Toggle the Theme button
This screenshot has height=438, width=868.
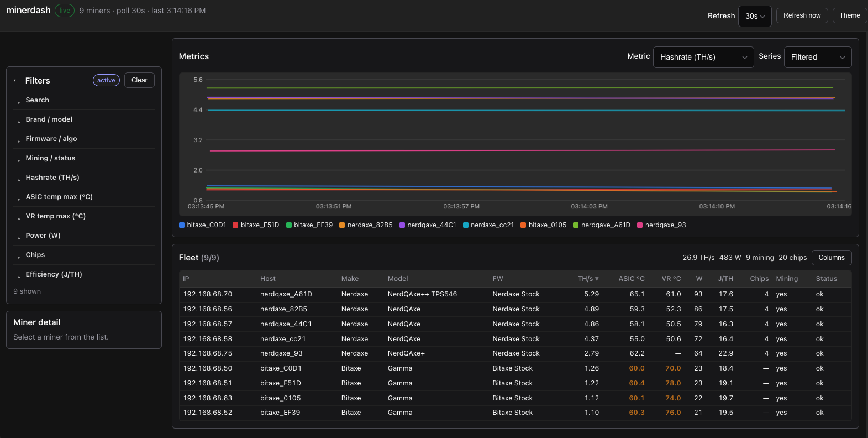pyautogui.click(x=849, y=15)
